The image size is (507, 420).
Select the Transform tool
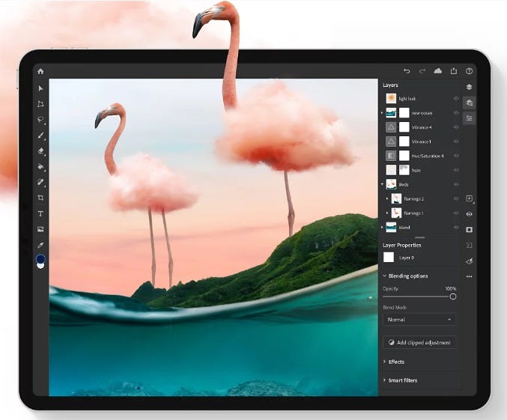pyautogui.click(x=40, y=104)
